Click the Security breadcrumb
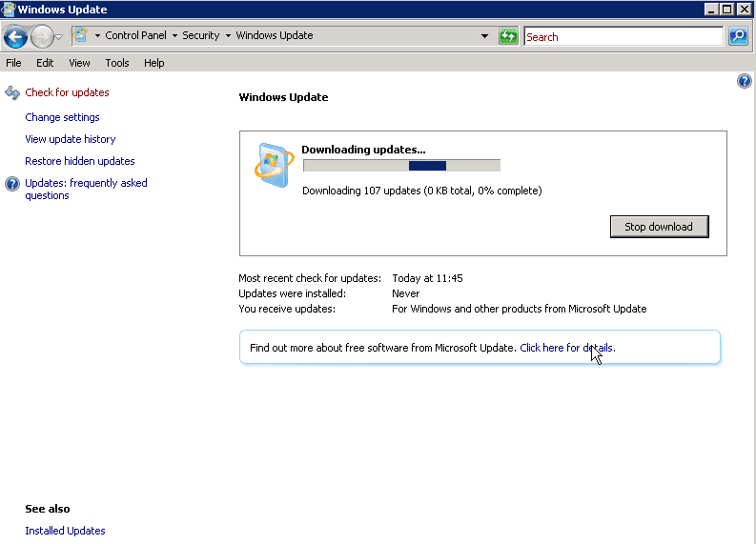The width and height of the screenshot is (756, 544). click(x=200, y=35)
